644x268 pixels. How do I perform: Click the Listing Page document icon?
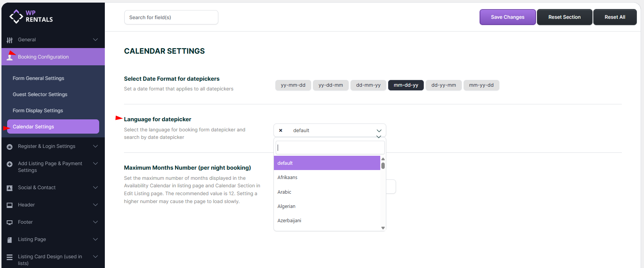tap(10, 240)
